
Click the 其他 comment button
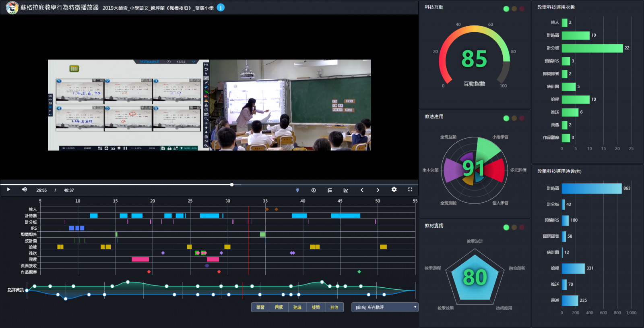334,307
